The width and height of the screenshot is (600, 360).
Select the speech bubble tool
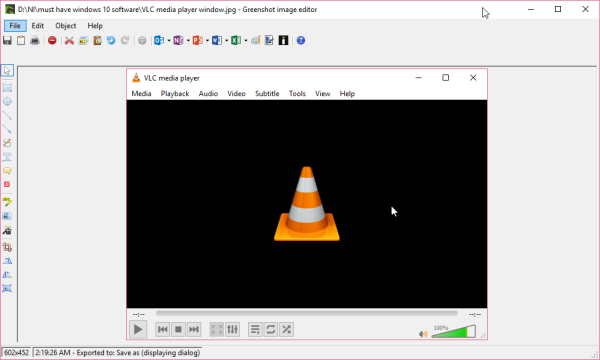click(7, 171)
